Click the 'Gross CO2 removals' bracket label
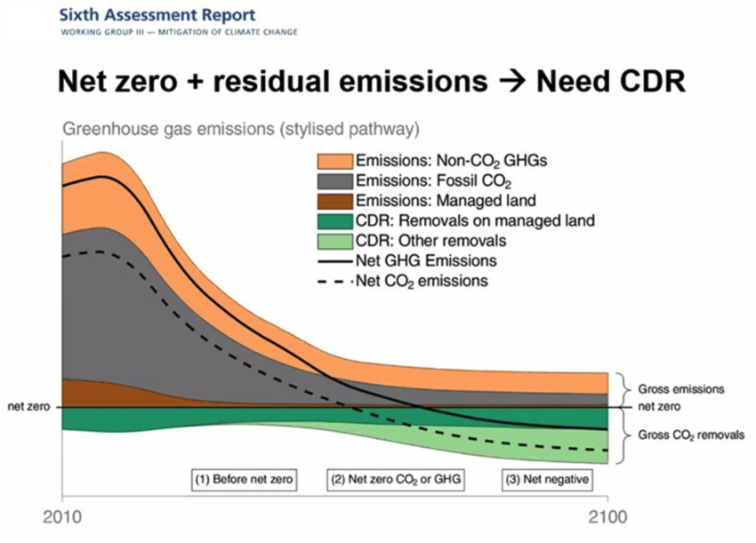 [691, 435]
